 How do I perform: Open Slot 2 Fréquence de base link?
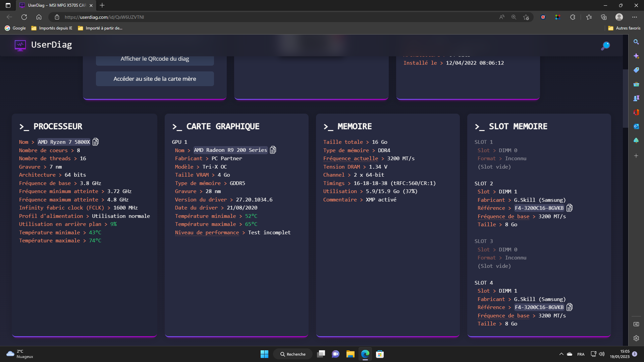point(503,217)
